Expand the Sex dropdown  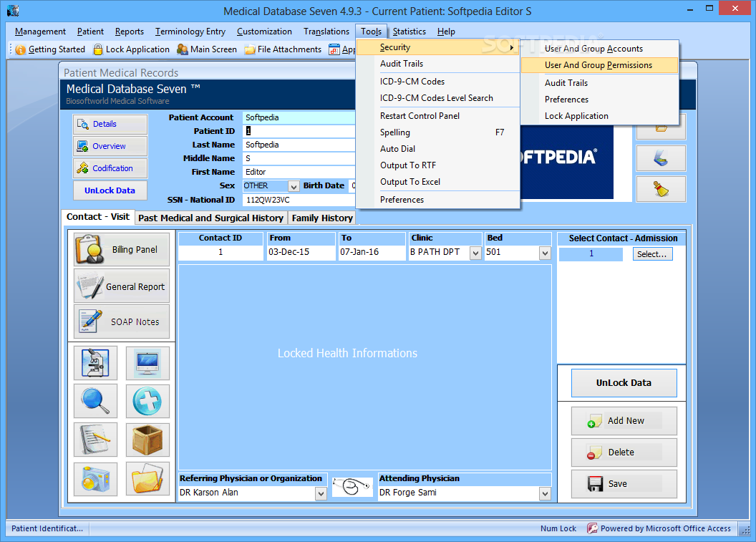[294, 186]
